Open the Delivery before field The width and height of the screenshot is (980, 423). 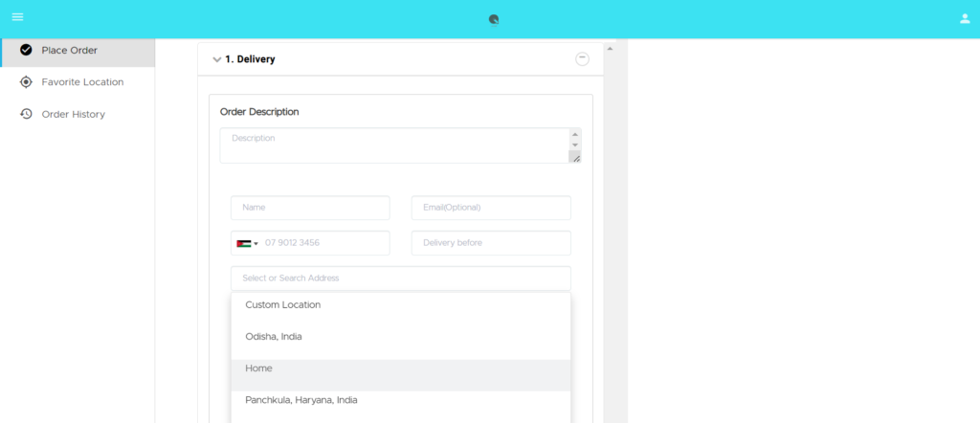491,242
